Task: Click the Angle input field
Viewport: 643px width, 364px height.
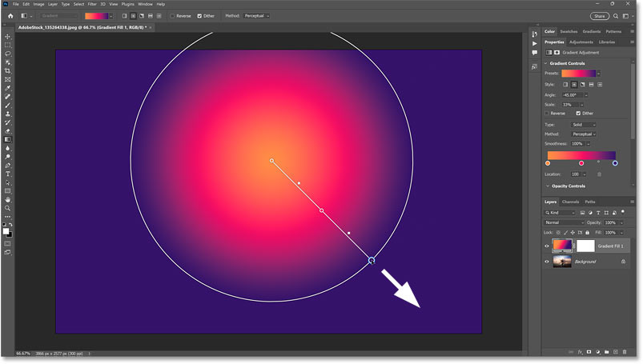Action: 573,94
